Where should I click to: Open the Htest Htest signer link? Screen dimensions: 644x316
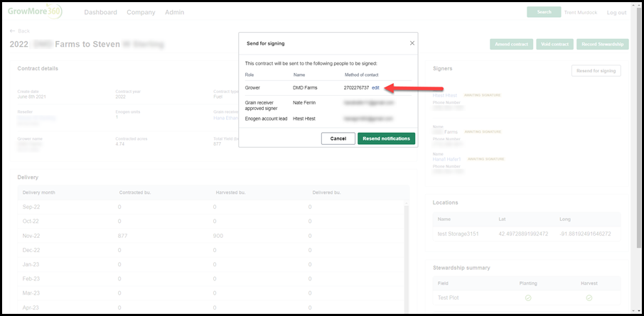[445, 95]
